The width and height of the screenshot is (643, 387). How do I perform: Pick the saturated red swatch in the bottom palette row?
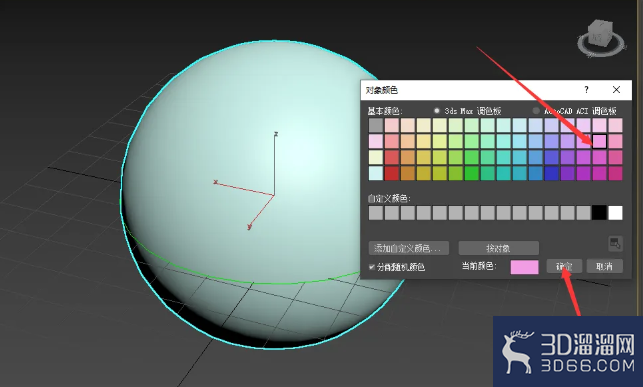pos(392,173)
